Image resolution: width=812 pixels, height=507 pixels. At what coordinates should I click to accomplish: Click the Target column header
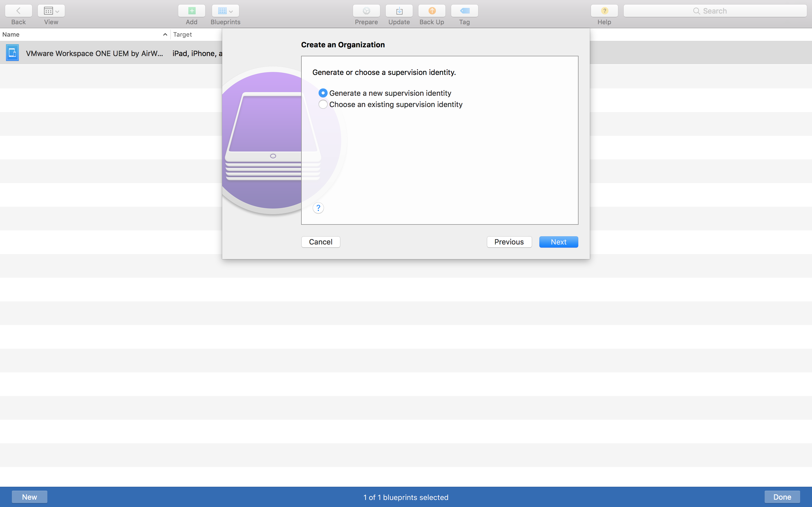[x=183, y=35]
